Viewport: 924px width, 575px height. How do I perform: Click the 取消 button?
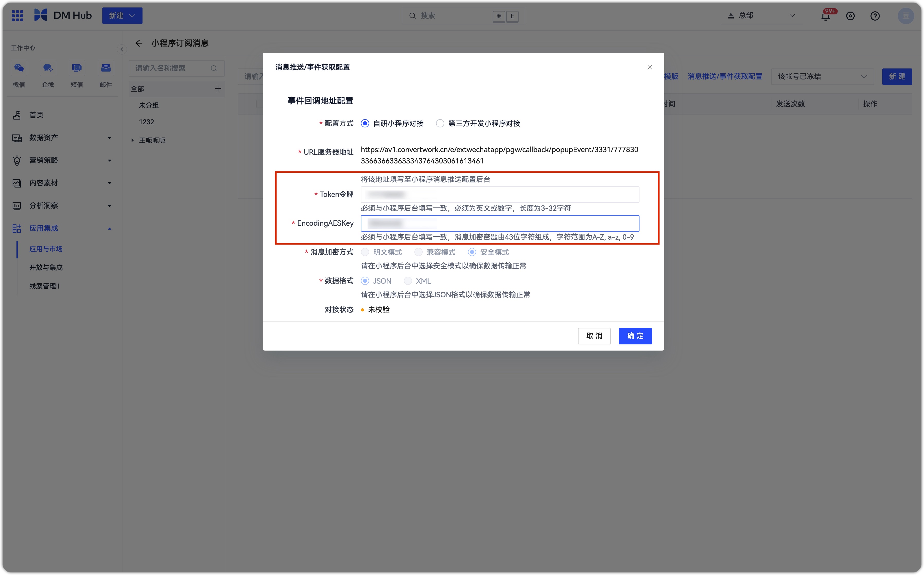click(x=594, y=336)
